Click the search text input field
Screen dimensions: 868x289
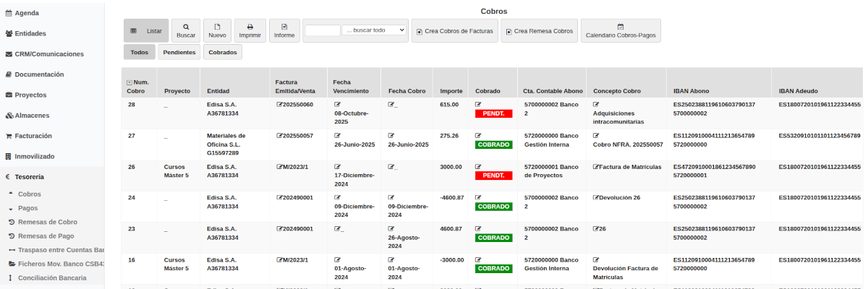pyautogui.click(x=323, y=30)
